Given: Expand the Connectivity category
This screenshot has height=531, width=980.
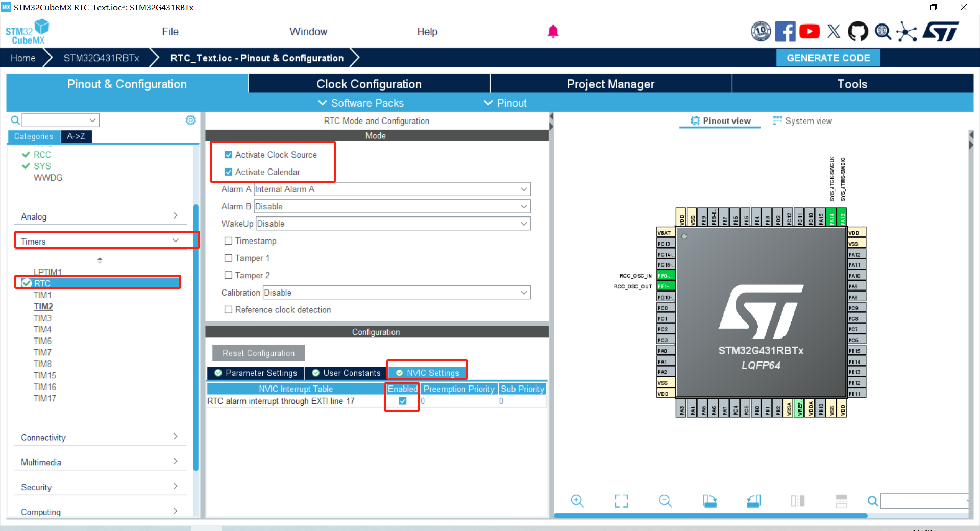Looking at the screenshot, I should point(100,437).
